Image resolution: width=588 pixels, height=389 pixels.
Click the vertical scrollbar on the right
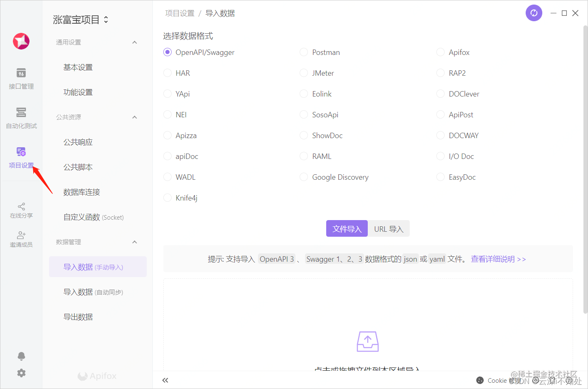pos(585,166)
